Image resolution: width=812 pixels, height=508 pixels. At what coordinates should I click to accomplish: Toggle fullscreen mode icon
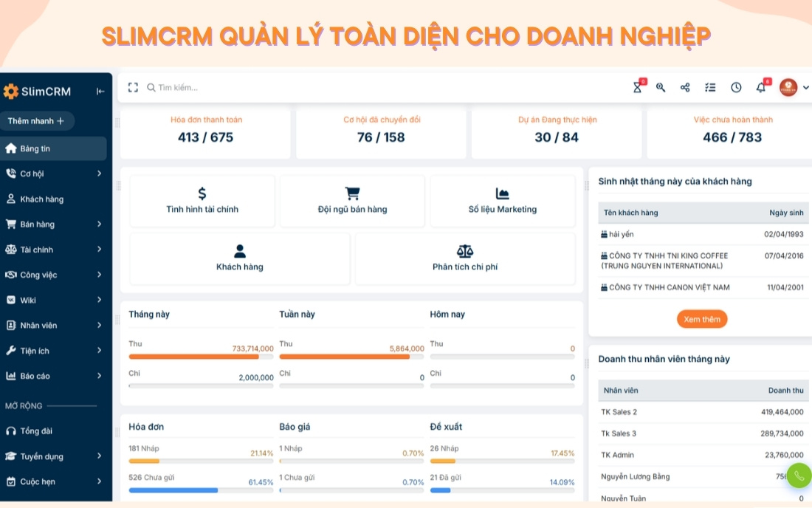(133, 88)
